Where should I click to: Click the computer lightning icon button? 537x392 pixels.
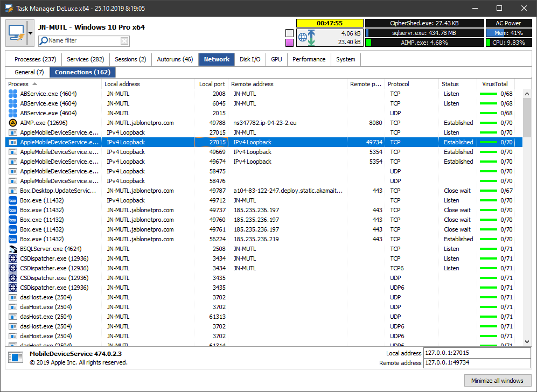click(16, 33)
